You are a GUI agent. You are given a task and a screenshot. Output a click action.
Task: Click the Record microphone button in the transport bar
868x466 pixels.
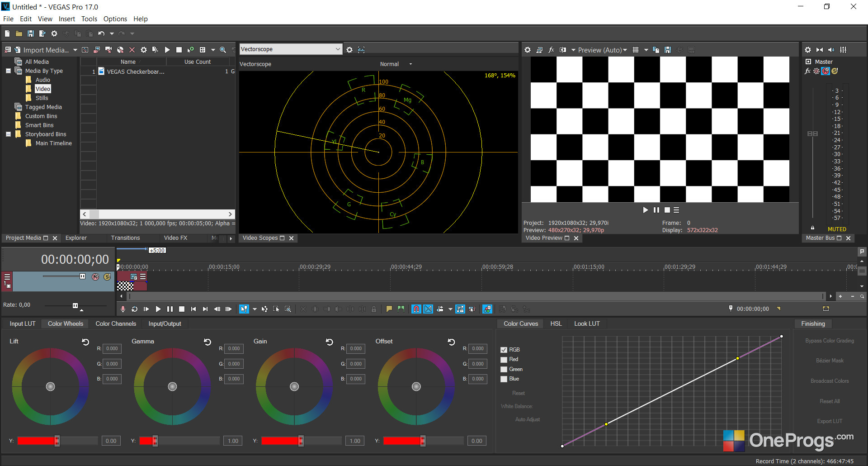point(123,309)
